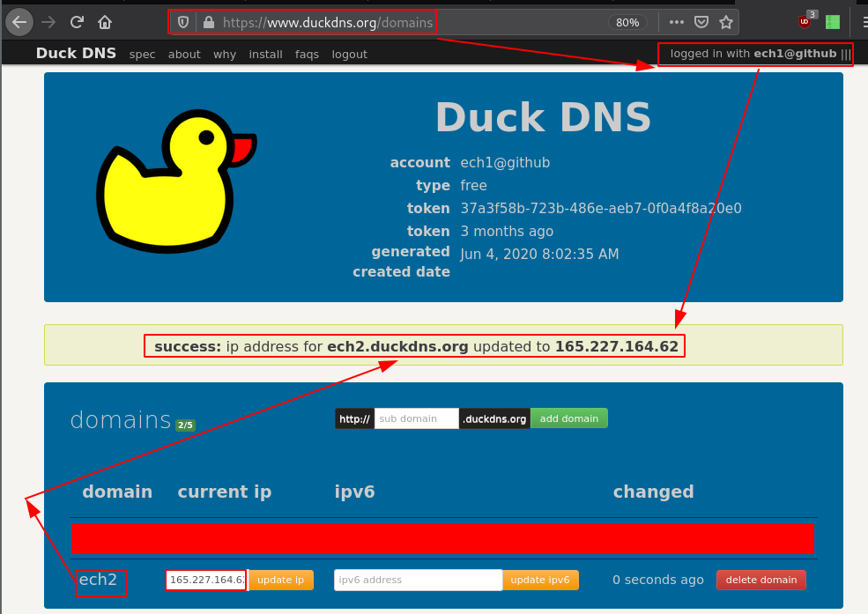Reset zoom using the 80% badge

click(x=627, y=23)
